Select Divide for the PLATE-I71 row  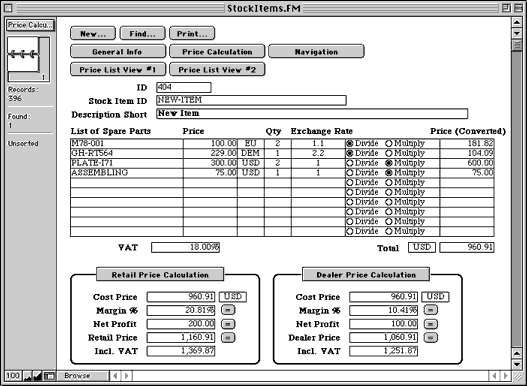350,163
